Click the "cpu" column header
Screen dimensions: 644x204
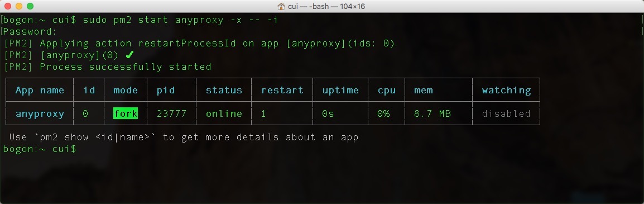click(x=387, y=91)
